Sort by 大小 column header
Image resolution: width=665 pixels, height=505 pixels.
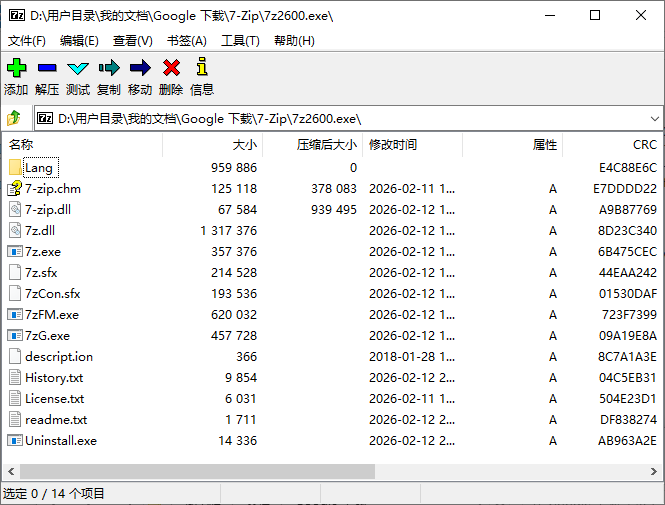(212, 145)
